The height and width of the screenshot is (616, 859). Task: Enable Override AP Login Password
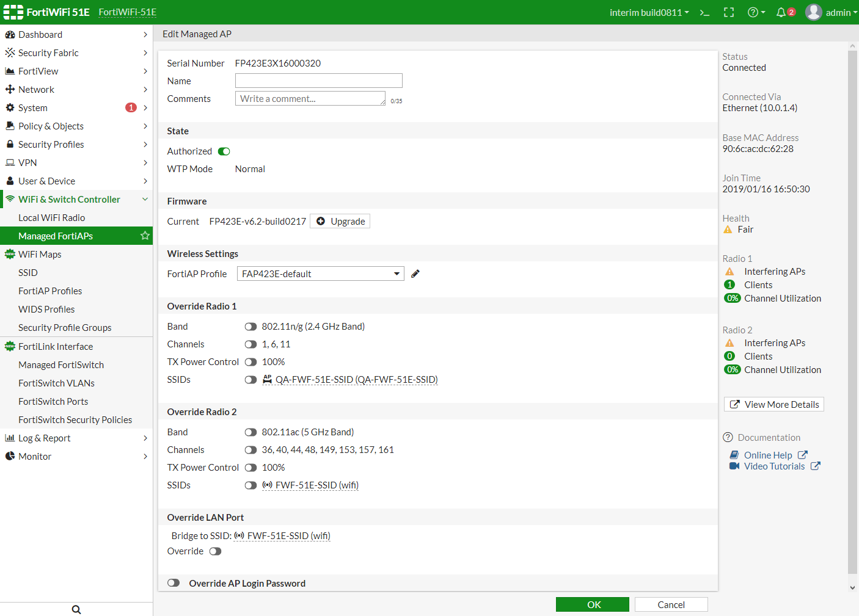coord(174,583)
